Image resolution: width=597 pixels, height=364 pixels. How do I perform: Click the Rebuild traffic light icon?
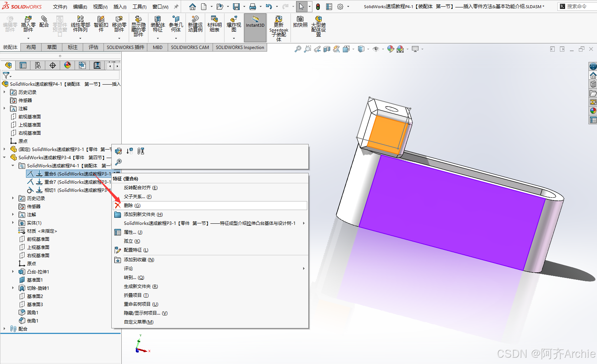318,7
